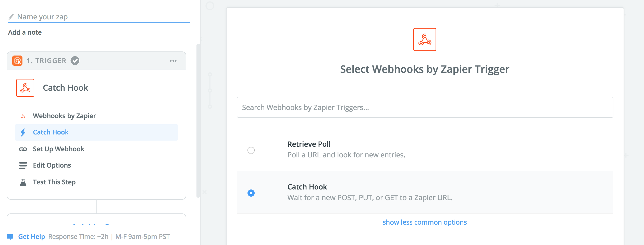Click the flask Test This Step icon
Screen dimensions: 644x245
coord(23,182)
